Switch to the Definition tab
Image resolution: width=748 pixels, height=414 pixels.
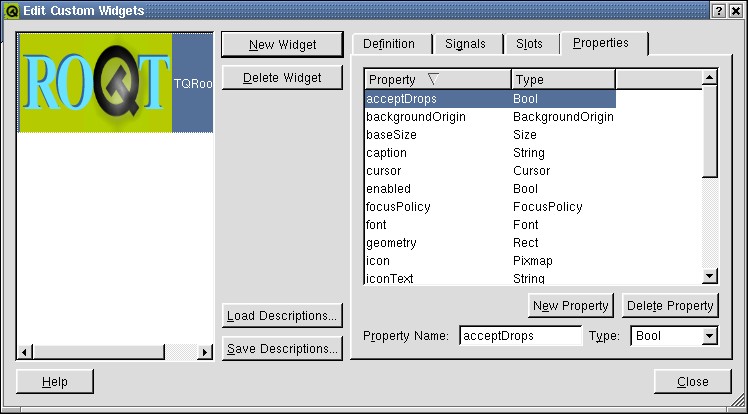pos(389,44)
